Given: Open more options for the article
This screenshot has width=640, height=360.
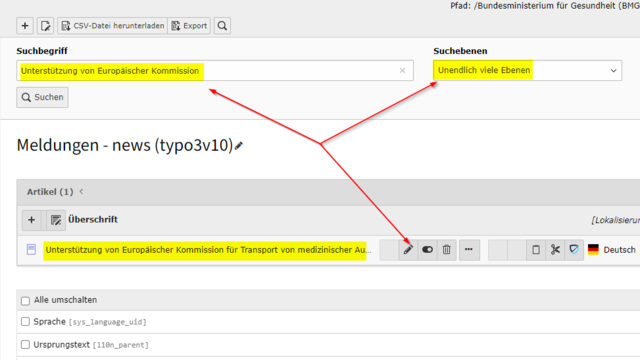Looking at the screenshot, I should [469, 249].
